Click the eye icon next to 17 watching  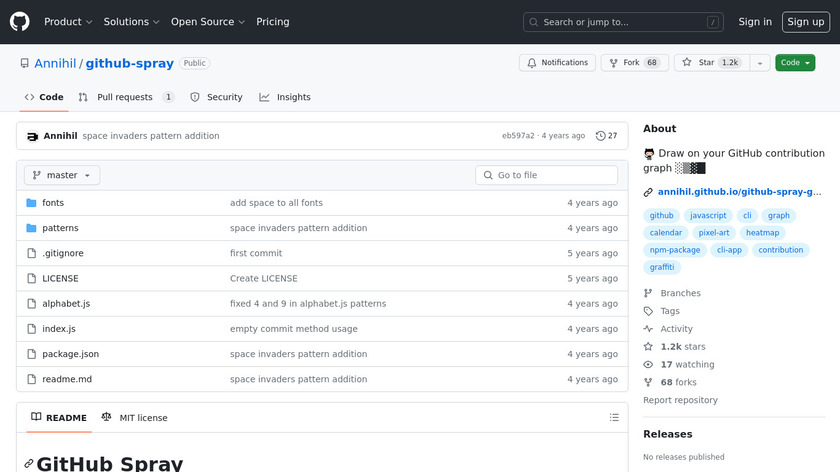click(x=648, y=364)
